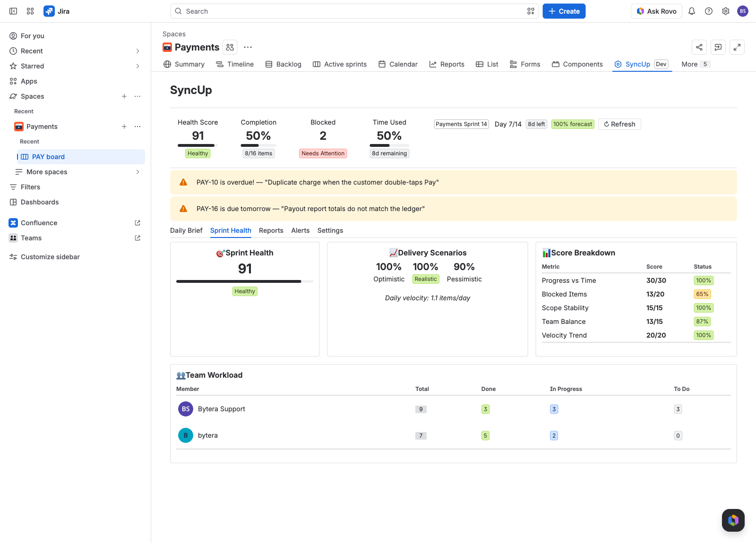Click the Time Used 50% progress bar
This screenshot has width=756, height=543.
[x=389, y=145]
